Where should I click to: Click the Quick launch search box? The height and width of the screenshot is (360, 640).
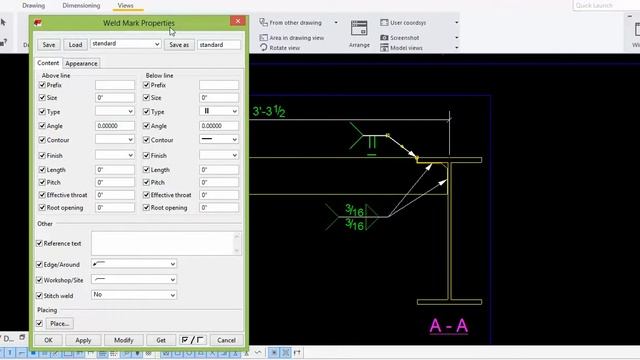(606, 5)
